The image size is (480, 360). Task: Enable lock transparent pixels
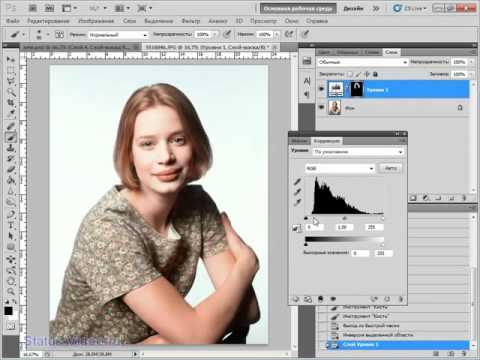pos(350,74)
